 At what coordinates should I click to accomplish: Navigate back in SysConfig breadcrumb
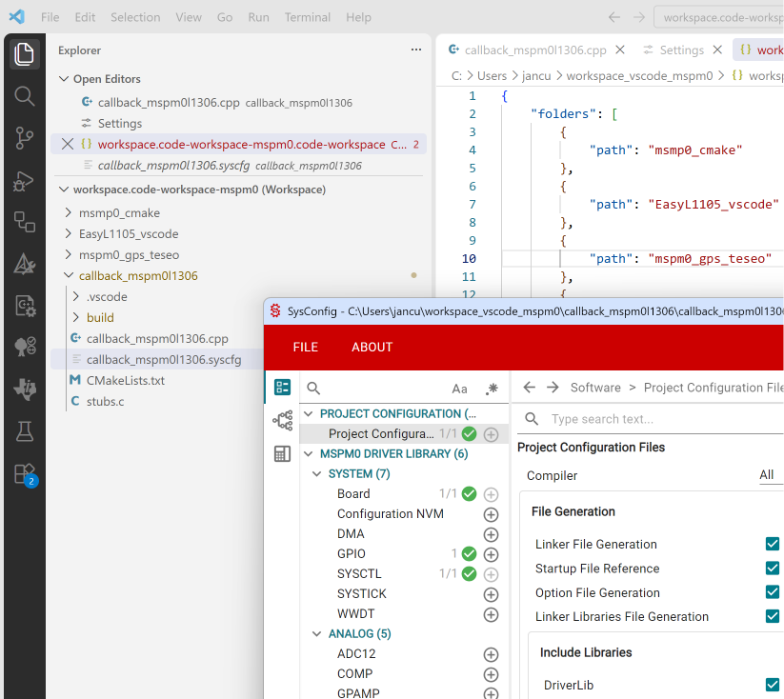point(530,387)
